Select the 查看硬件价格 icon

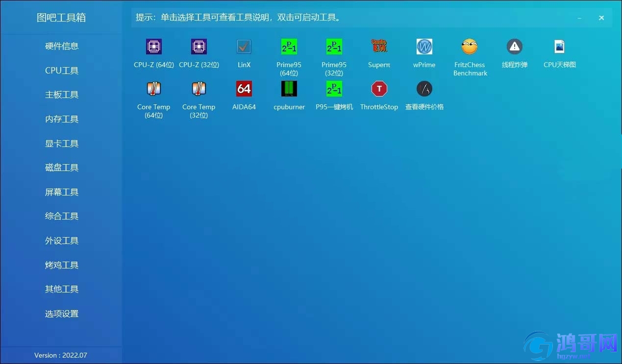(x=424, y=89)
